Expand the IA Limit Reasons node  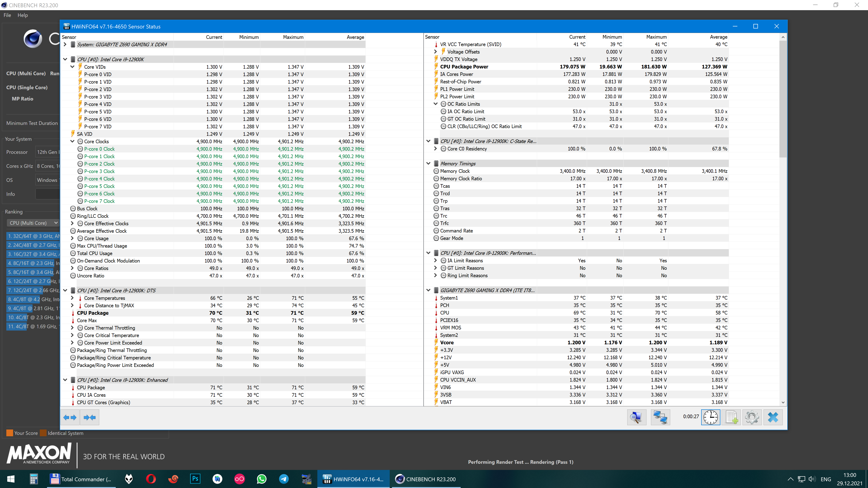[435, 260]
